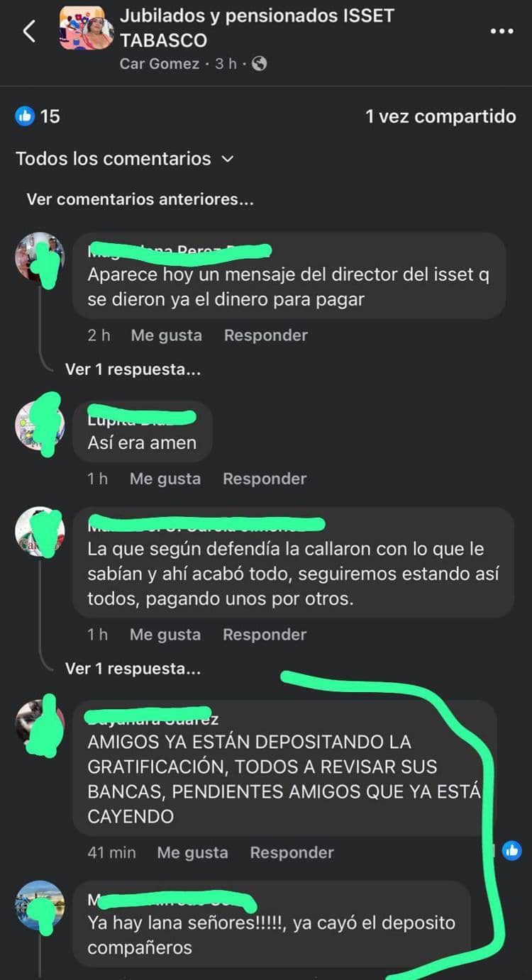
Task: Open the group profile picture
Action: click(x=86, y=28)
